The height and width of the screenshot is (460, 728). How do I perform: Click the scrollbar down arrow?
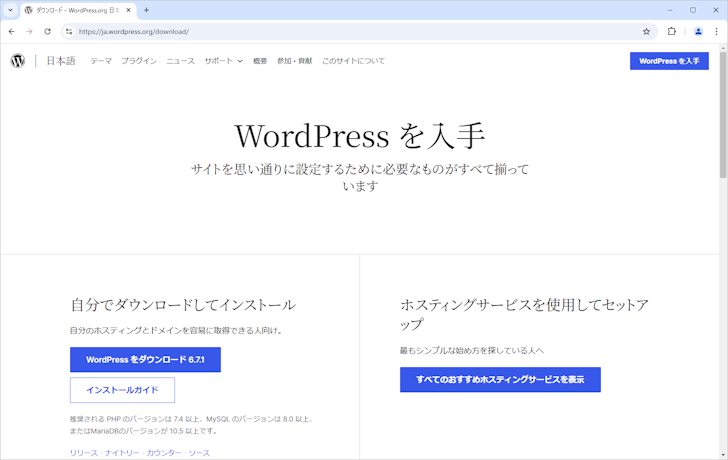click(723, 455)
